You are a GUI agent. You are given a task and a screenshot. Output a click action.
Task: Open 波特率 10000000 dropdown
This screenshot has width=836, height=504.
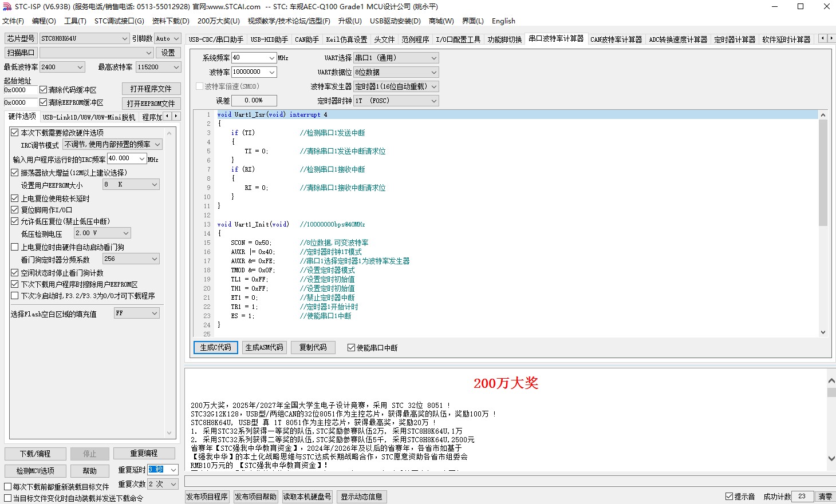(272, 72)
